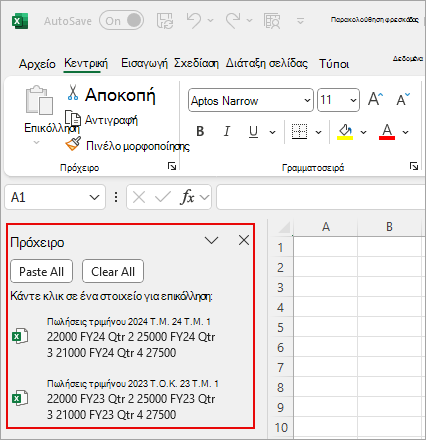Click the Borders icon
Viewport: 426px width, 440px height.
[x=299, y=132]
